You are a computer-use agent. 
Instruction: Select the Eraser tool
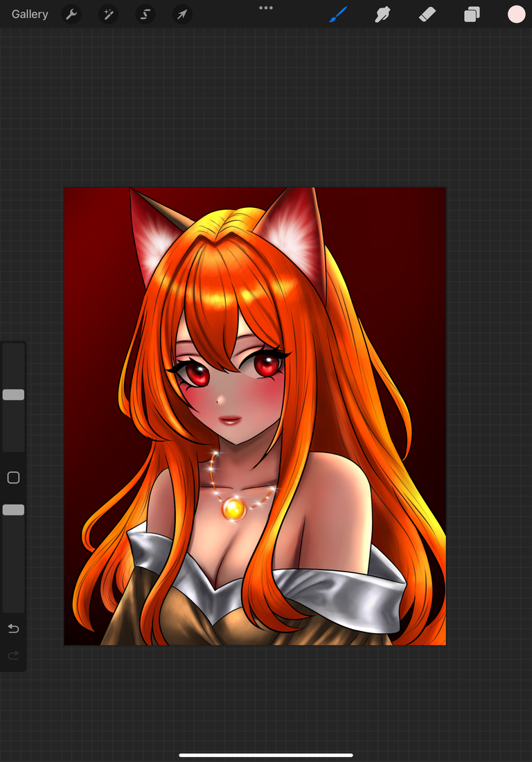click(427, 15)
